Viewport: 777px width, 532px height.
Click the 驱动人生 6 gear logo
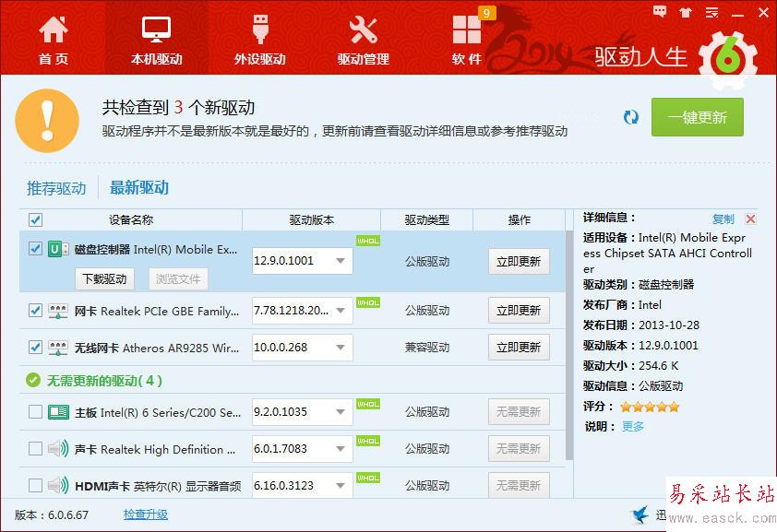pyautogui.click(x=727, y=59)
